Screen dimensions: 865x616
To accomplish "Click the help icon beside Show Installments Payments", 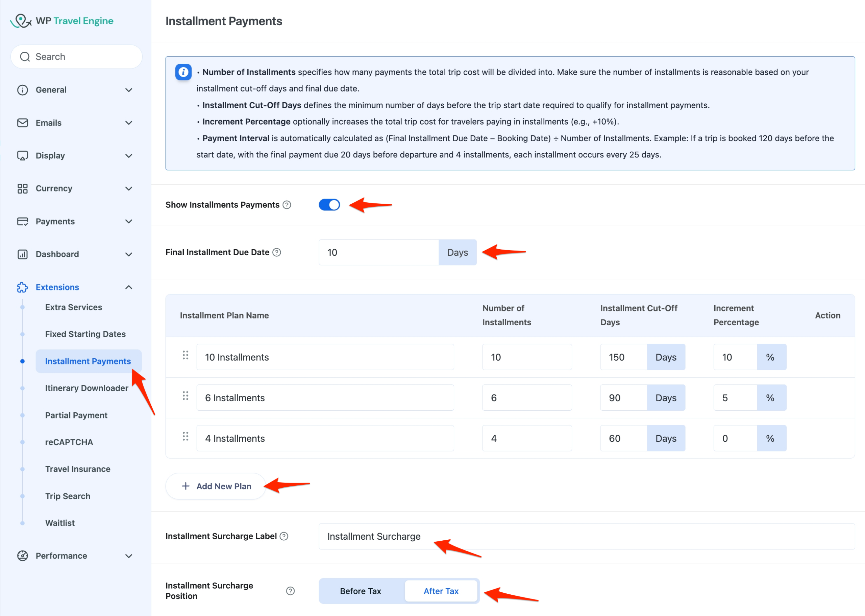I will click(x=287, y=205).
